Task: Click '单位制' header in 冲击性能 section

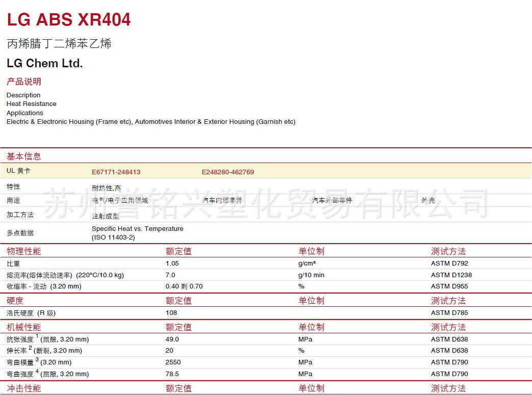Action: pos(312,388)
